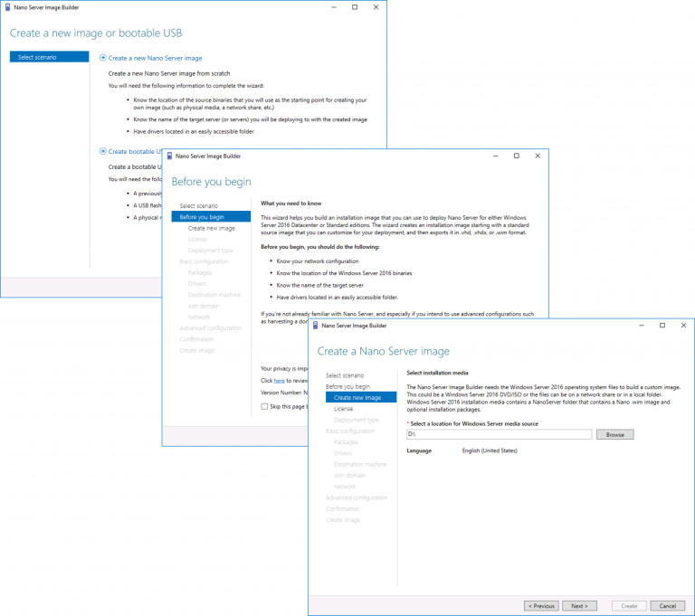Click Confirmation step in front window

[342, 508]
